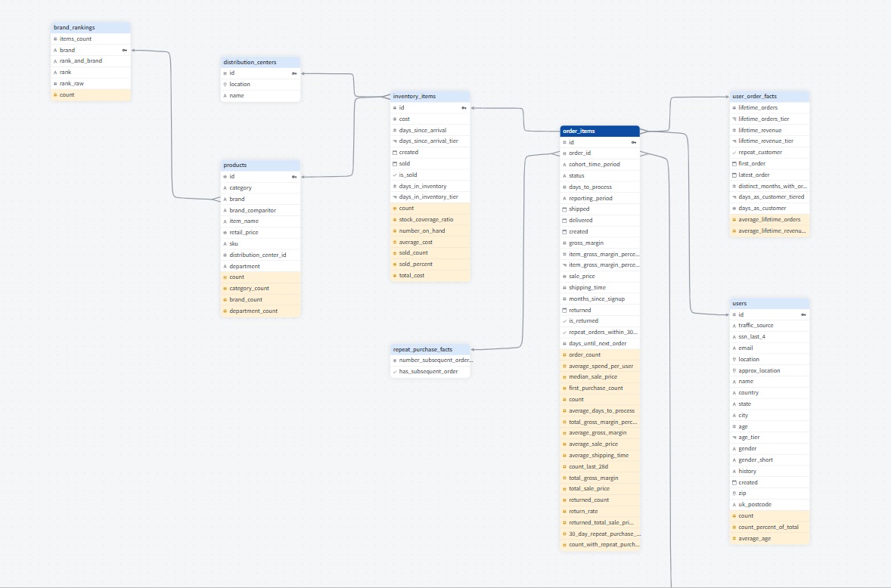This screenshot has width=891, height=588.
Task: Click the pin icon beside approx_location field
Action: point(734,370)
